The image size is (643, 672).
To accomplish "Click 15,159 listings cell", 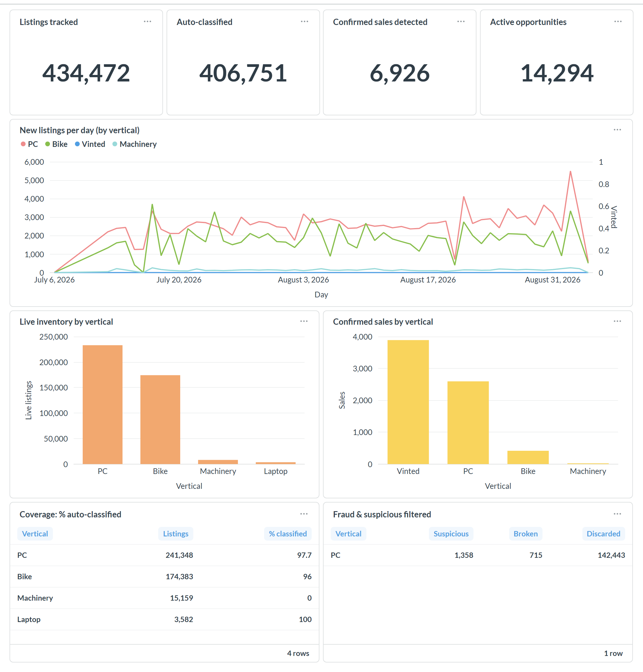I will 181,598.
